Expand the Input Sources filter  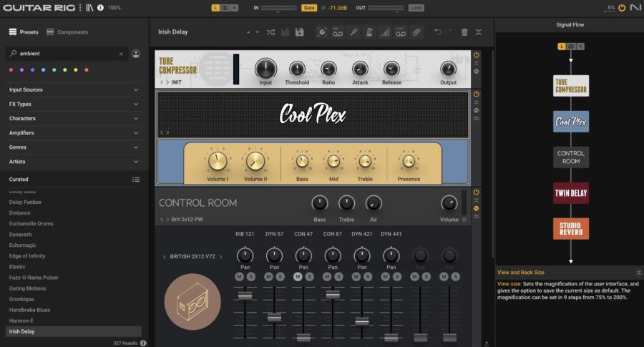coord(74,89)
